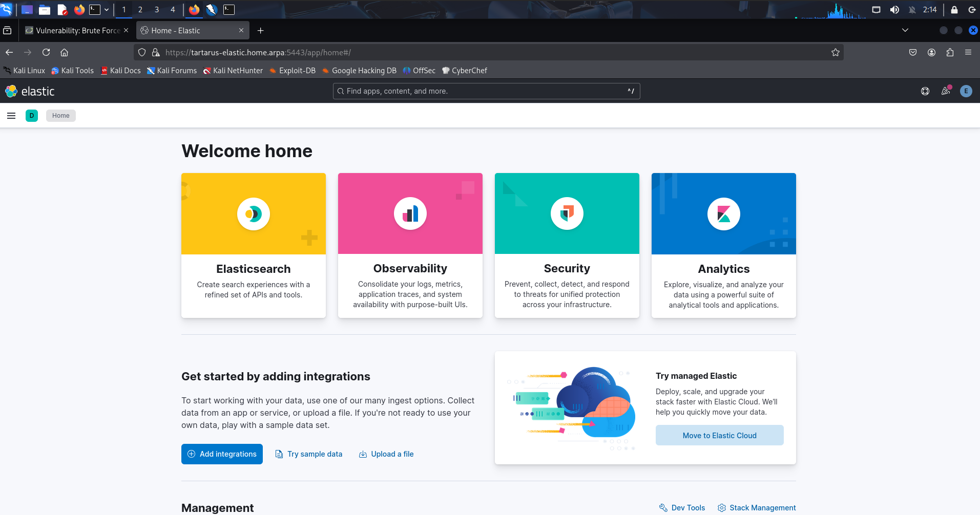Click Move to Elastic Cloud button
This screenshot has height=515, width=980.
point(719,435)
